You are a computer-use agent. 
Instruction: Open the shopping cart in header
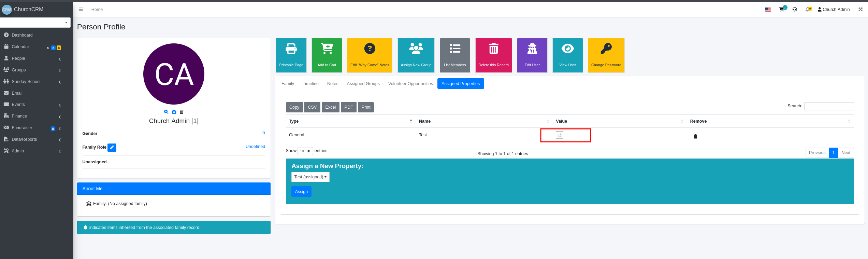click(782, 10)
